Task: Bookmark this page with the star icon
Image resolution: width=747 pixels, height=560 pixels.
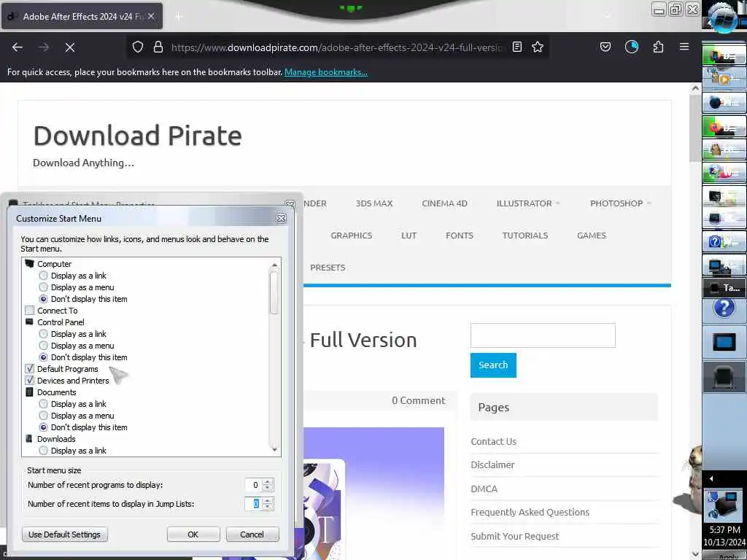Action: click(x=538, y=47)
